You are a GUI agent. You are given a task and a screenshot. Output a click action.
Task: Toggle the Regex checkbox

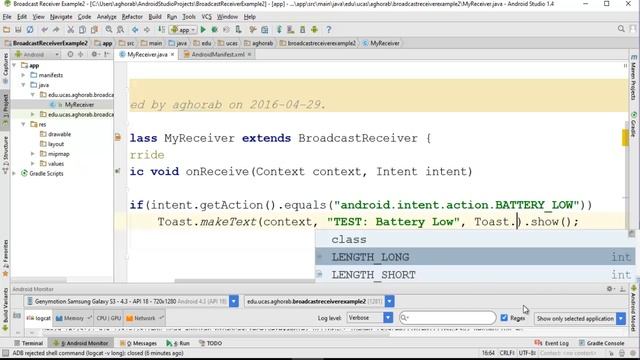pyautogui.click(x=504, y=318)
